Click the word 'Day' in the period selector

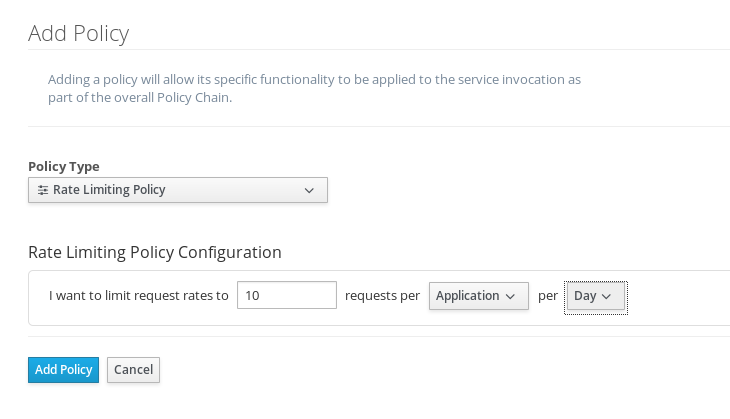585,296
